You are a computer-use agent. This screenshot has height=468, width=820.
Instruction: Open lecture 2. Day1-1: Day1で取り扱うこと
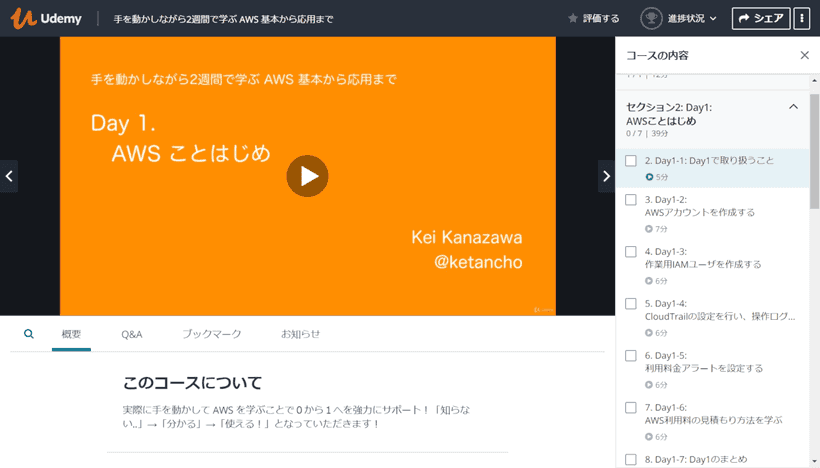pyautogui.click(x=712, y=168)
